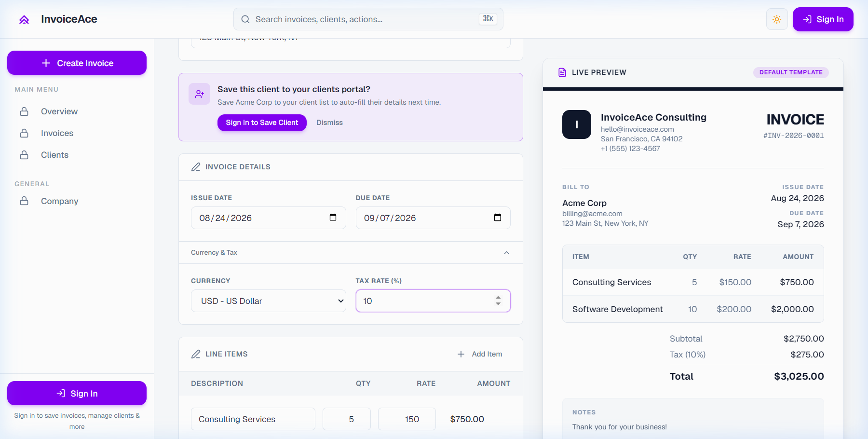Open the Currency dropdown USD - US Dollar

(x=269, y=301)
